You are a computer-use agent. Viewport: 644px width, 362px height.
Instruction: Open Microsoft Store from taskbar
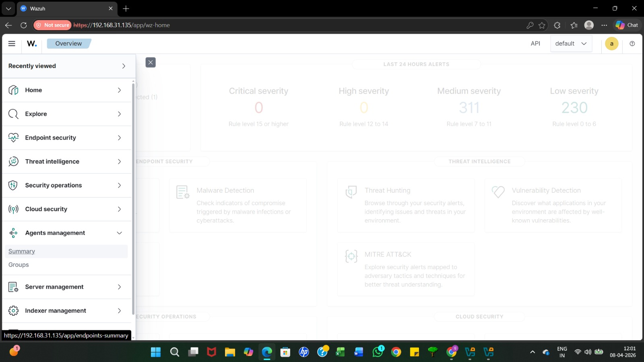click(x=285, y=352)
